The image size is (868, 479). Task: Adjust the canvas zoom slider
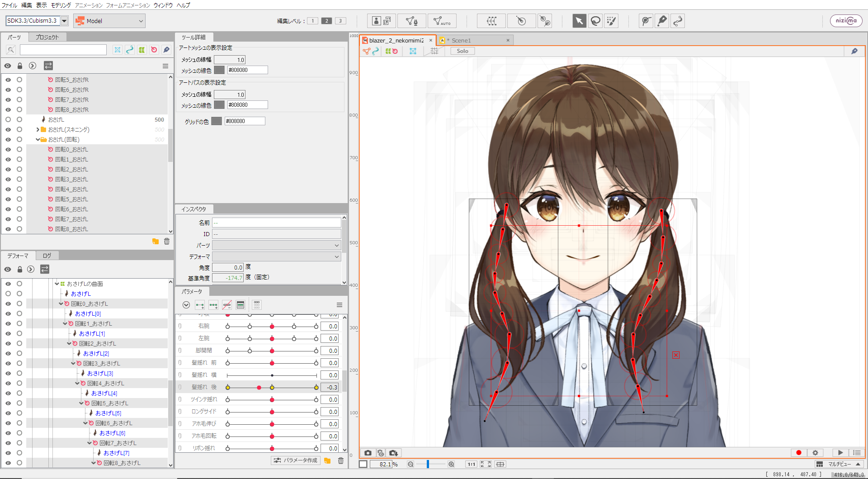(428, 464)
